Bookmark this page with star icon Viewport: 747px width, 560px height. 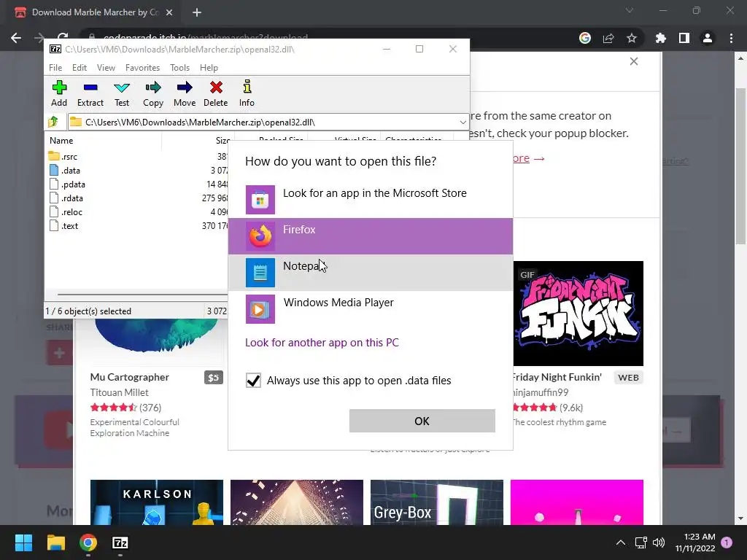tap(632, 38)
